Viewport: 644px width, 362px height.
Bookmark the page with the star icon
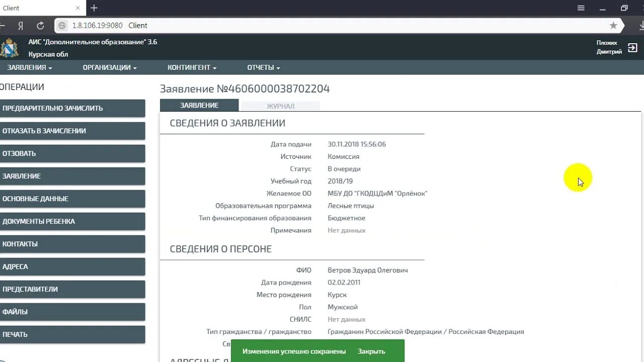point(613,25)
